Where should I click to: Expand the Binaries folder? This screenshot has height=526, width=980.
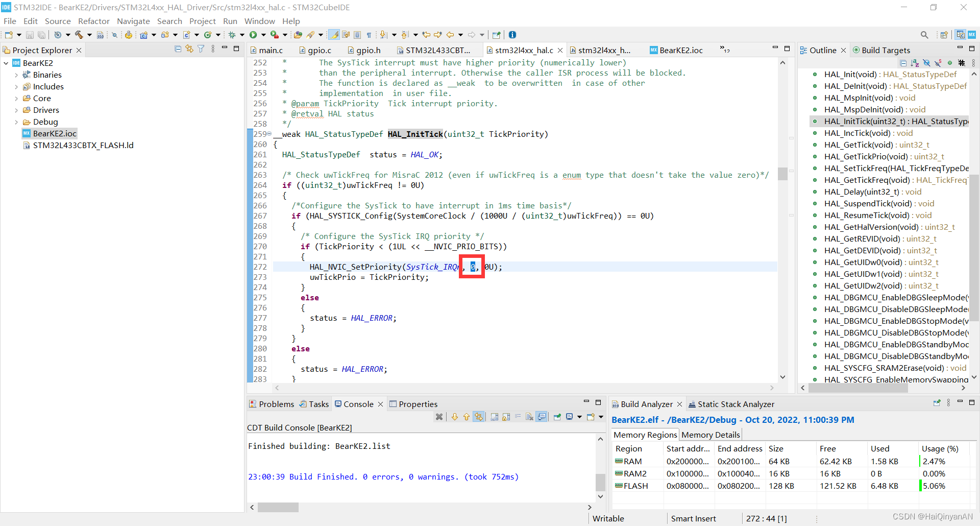[16, 75]
